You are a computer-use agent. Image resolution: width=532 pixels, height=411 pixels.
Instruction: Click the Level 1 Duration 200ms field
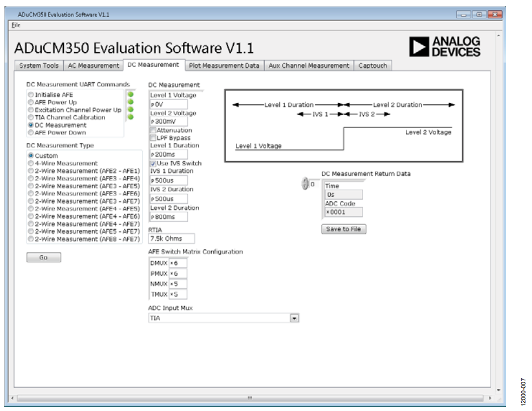(169, 155)
